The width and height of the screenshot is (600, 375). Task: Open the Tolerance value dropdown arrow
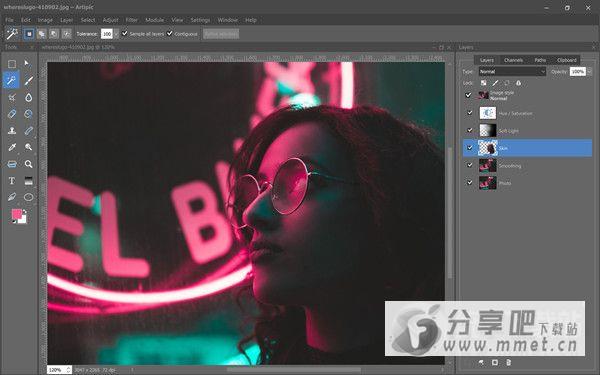point(116,34)
